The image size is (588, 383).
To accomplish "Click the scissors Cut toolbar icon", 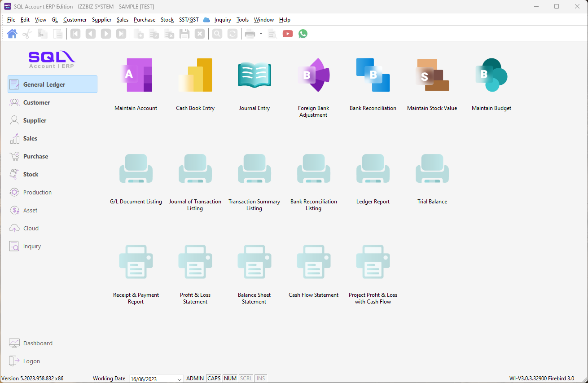I will tap(27, 34).
